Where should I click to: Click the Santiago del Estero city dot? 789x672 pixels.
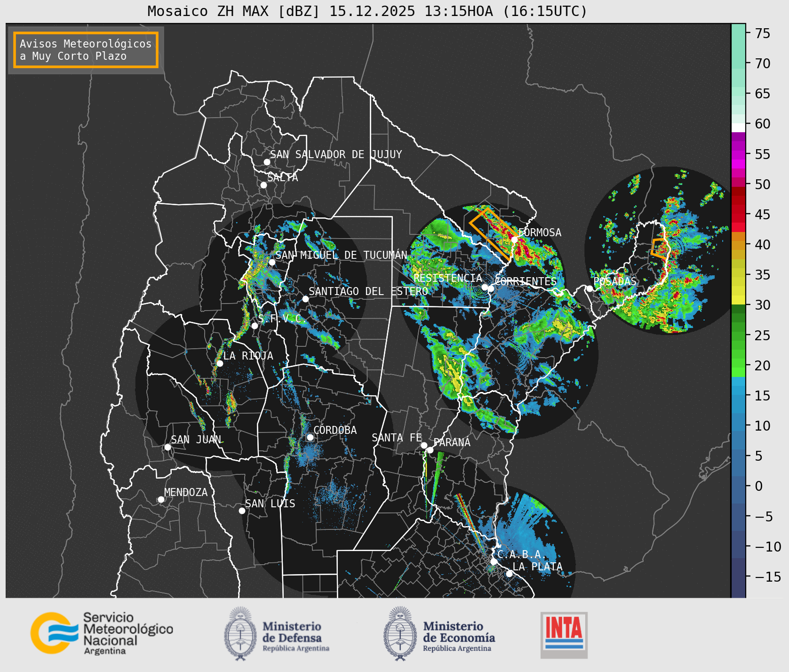pyautogui.click(x=305, y=299)
